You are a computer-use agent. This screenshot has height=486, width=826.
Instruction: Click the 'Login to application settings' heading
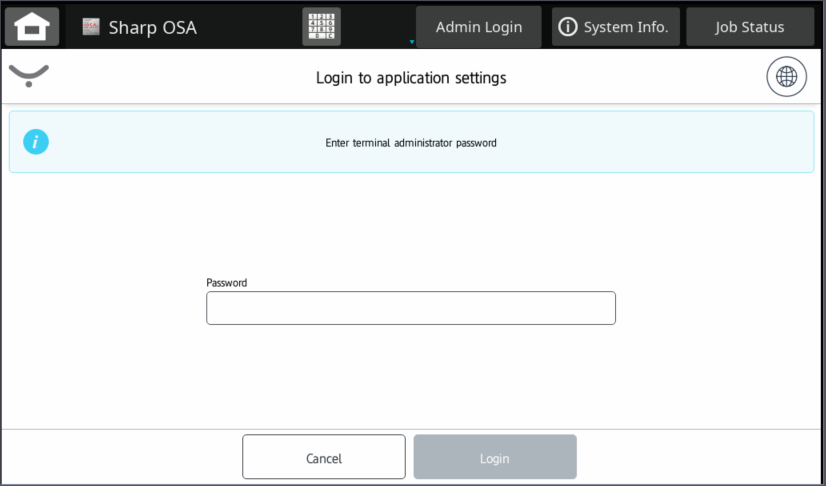pos(411,77)
